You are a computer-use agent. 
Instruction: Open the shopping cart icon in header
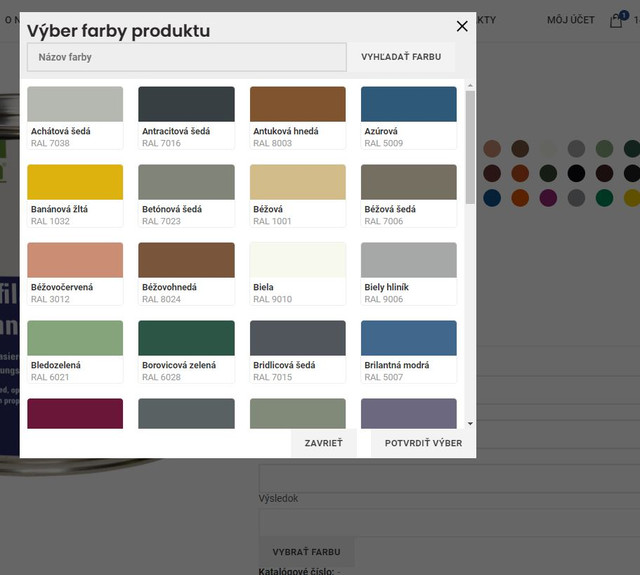click(616, 20)
